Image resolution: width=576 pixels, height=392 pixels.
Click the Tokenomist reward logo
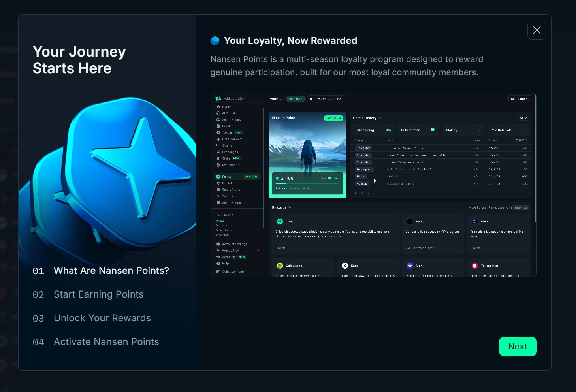475,266
